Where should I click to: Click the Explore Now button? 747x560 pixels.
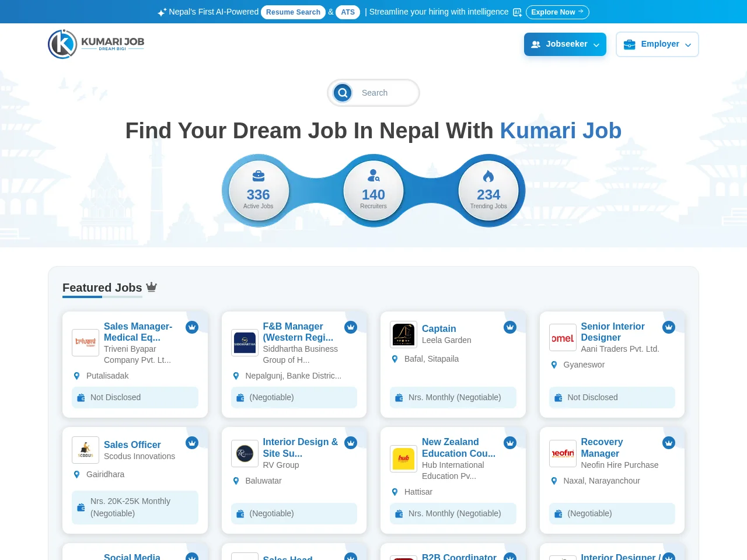[557, 12]
